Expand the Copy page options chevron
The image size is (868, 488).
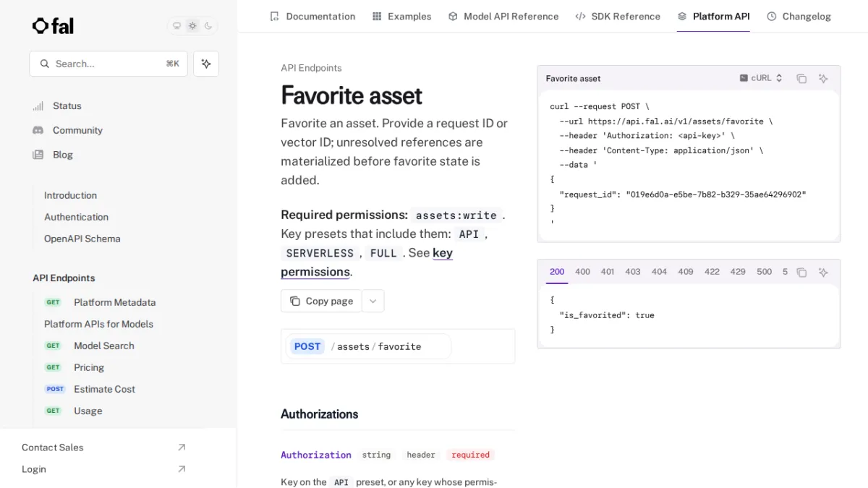point(373,301)
